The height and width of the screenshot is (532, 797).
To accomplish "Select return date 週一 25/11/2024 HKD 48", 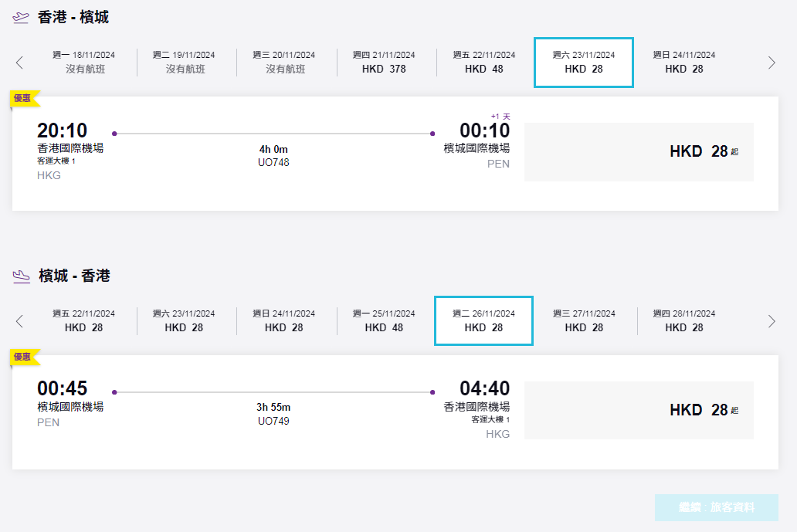I will pyautogui.click(x=384, y=321).
